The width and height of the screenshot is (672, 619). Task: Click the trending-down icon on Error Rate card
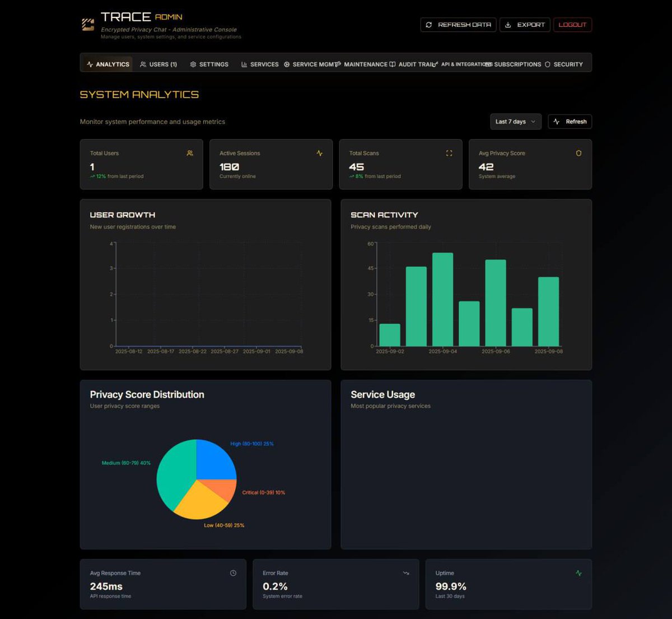click(406, 573)
